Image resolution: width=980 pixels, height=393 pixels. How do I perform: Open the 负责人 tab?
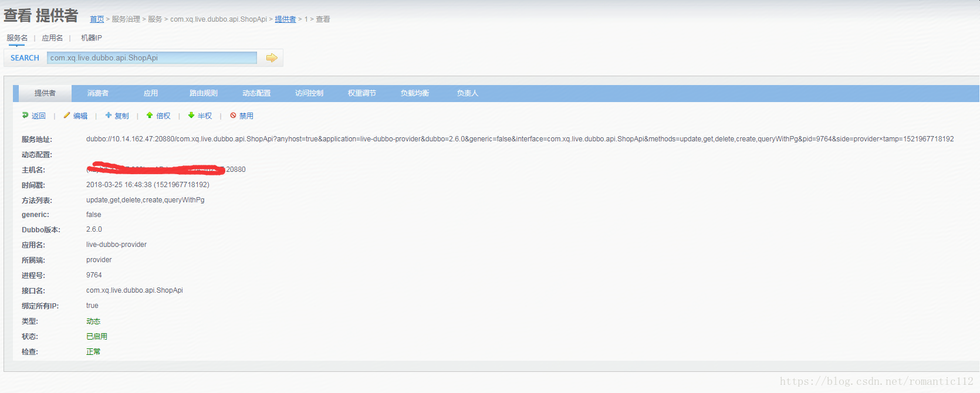pyautogui.click(x=468, y=93)
